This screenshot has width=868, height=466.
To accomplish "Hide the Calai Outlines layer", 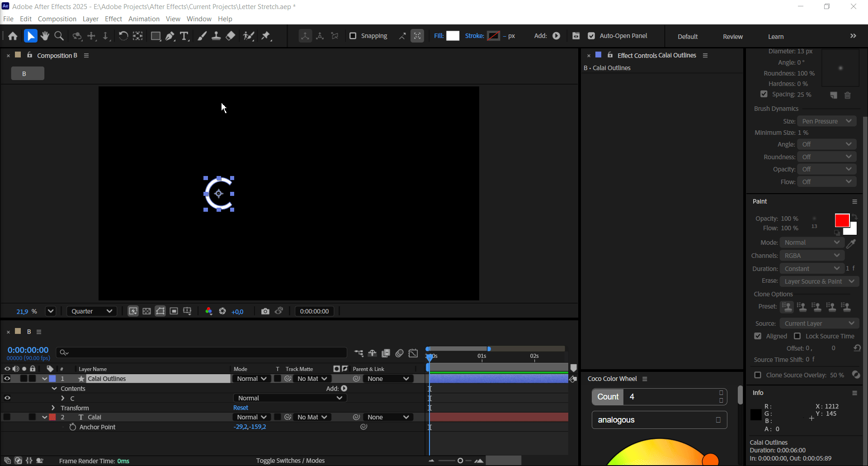I will click(7, 379).
